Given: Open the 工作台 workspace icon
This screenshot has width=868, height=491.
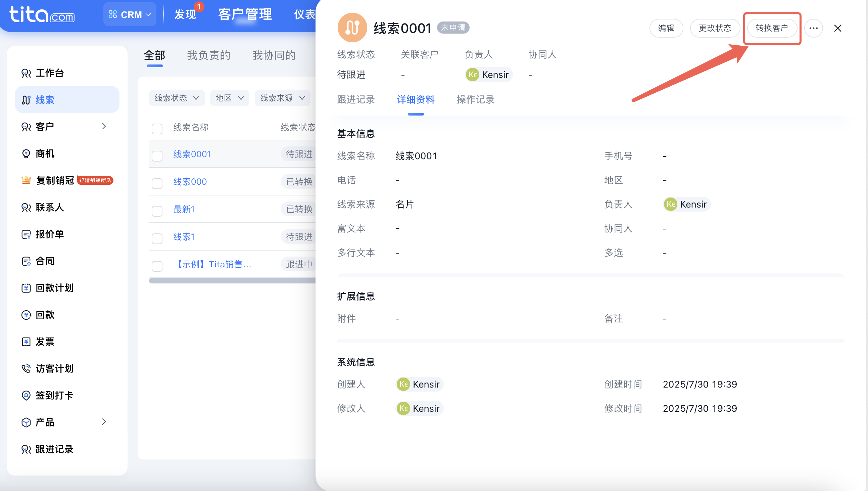Looking at the screenshot, I should (x=26, y=73).
